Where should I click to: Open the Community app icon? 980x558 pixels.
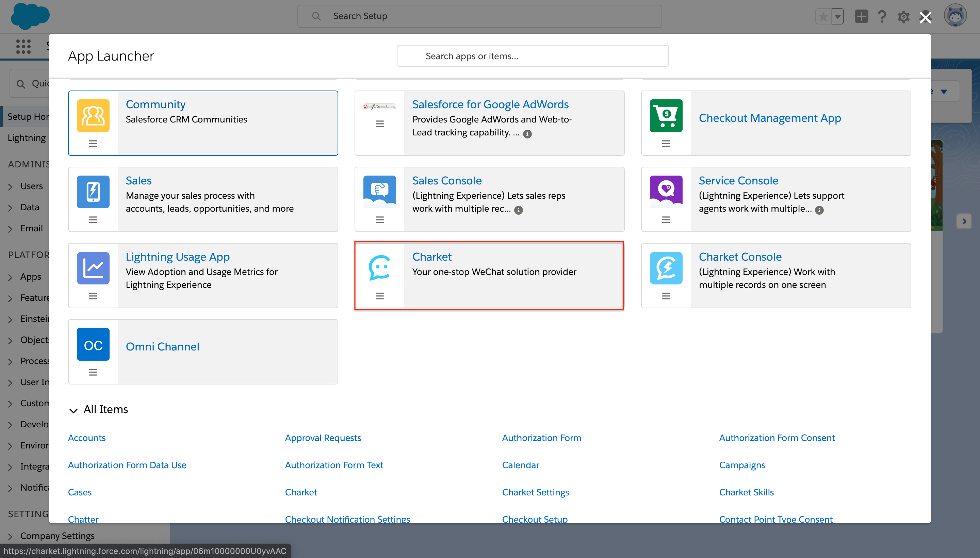coord(93,115)
